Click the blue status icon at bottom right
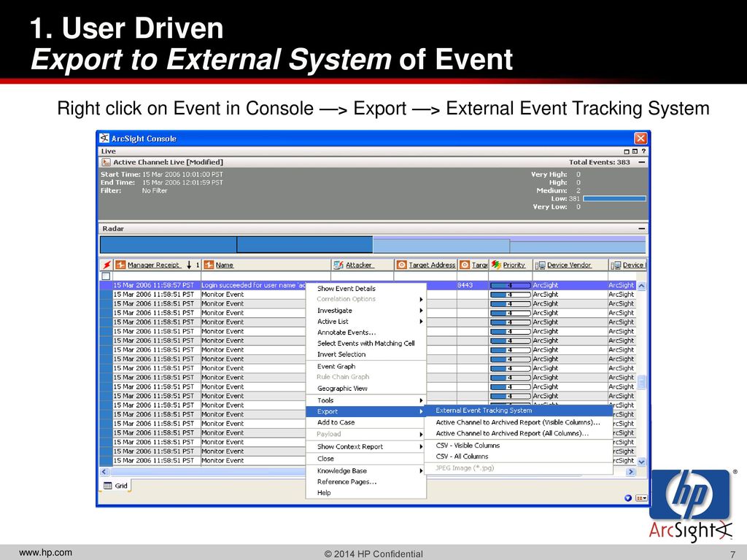This screenshot has height=560, width=747. [x=628, y=497]
